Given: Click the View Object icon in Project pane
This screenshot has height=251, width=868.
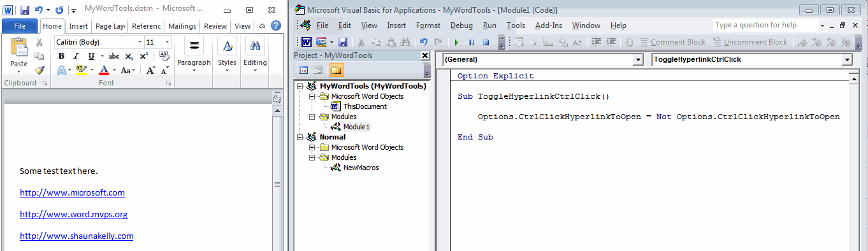Looking at the screenshot, I should (317, 70).
